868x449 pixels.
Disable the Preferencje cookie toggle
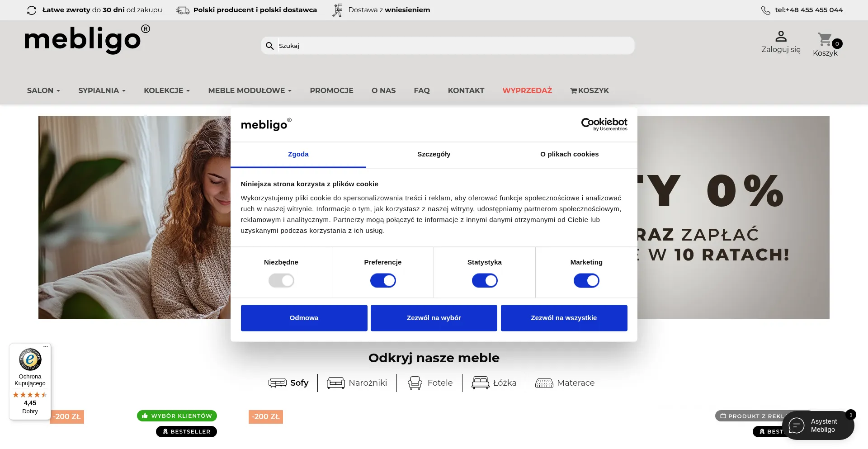383,281
